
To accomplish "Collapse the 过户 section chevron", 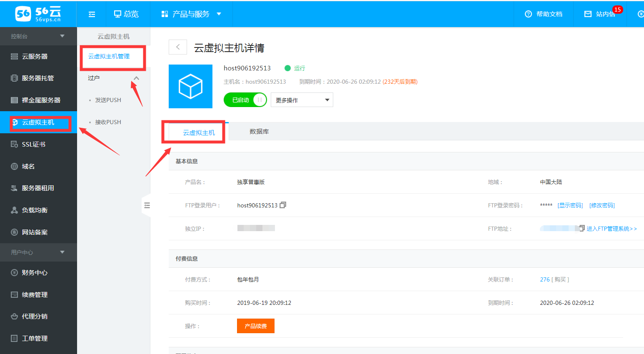I will (136, 78).
